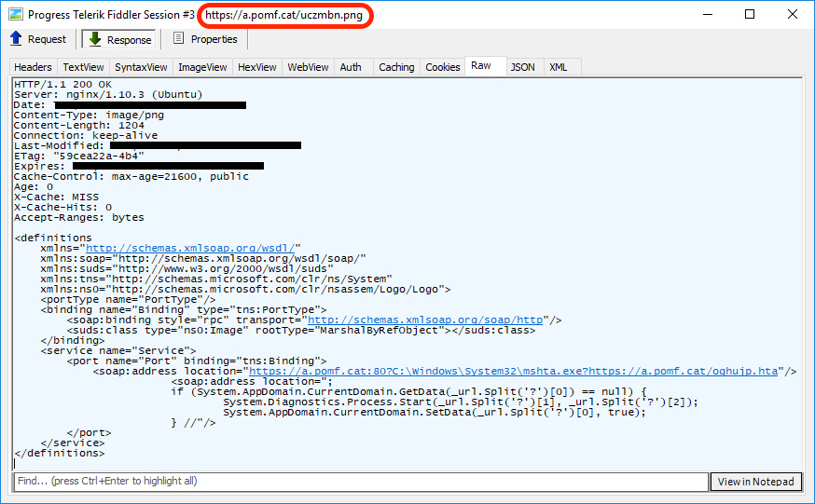Click the xmlns:ns0 Logo/Logo line

pyautogui.click(x=245, y=289)
